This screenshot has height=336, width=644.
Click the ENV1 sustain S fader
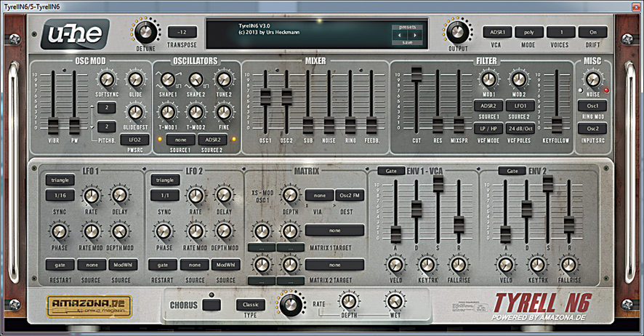(x=438, y=183)
